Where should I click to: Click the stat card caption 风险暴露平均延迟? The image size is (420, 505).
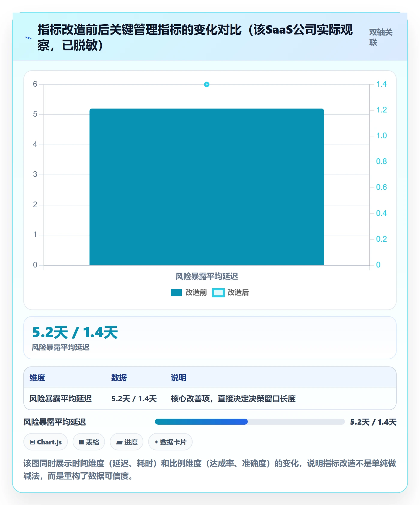tap(61, 348)
